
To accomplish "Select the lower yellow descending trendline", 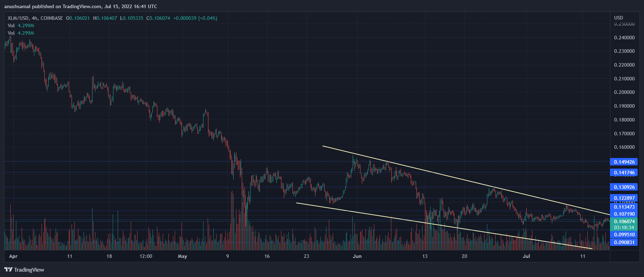I will pyautogui.click(x=444, y=226).
